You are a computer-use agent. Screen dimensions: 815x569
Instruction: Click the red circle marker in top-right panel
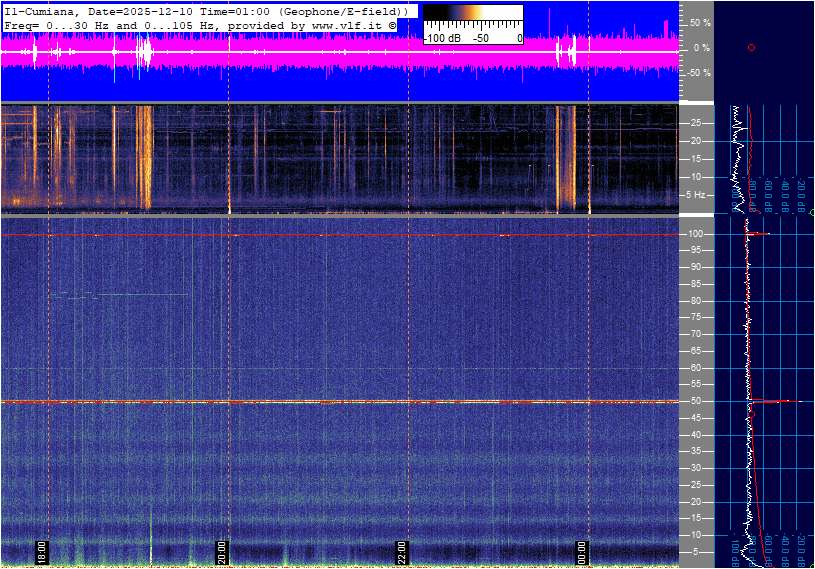pyautogui.click(x=751, y=47)
